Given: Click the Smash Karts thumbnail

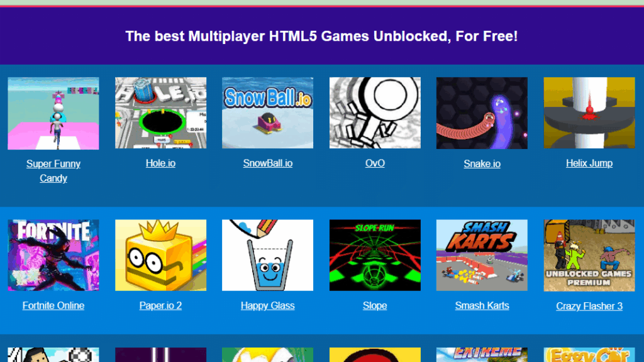Looking at the screenshot, I should pos(482,255).
